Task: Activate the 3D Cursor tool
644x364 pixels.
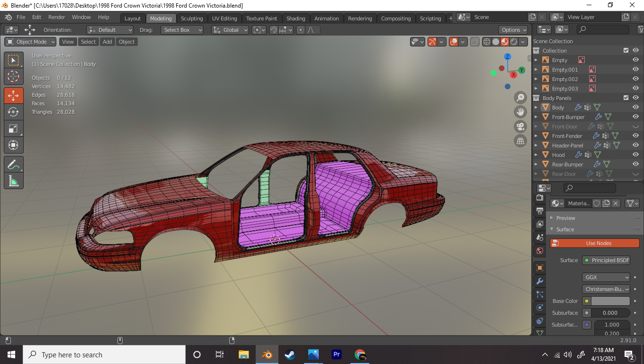Action: tap(14, 76)
